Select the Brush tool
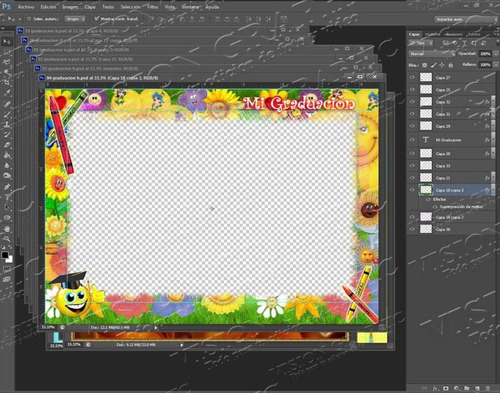 [x=6, y=114]
